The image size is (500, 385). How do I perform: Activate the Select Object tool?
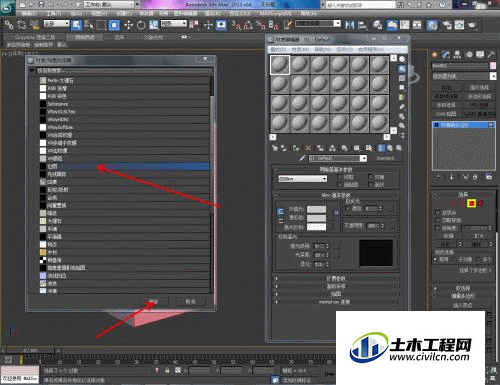(x=76, y=25)
